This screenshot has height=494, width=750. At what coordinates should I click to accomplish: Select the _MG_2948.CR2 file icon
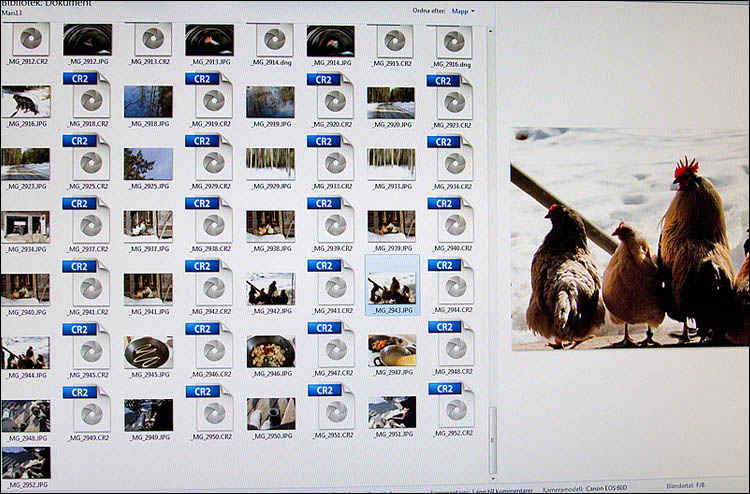(x=452, y=343)
